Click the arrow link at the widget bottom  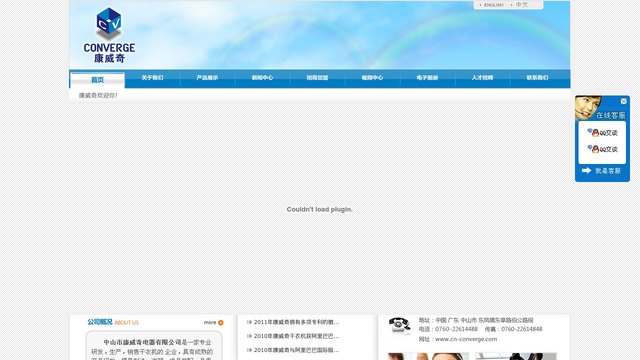601,171
